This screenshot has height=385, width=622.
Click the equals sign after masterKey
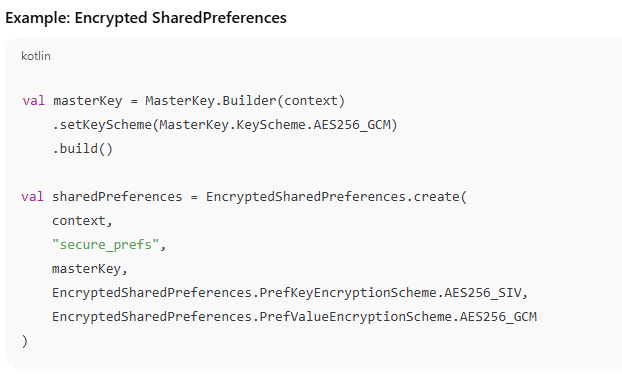point(134,102)
